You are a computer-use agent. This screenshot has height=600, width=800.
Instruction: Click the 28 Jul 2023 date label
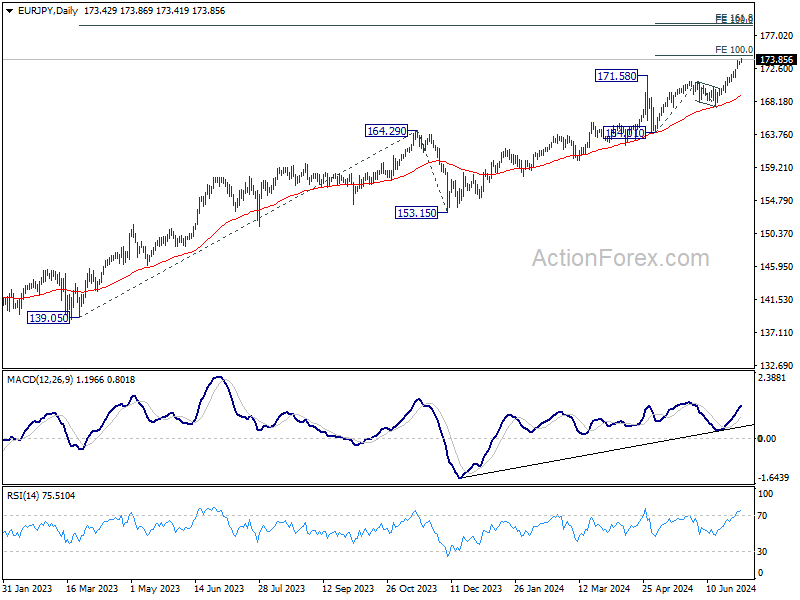tap(282, 588)
